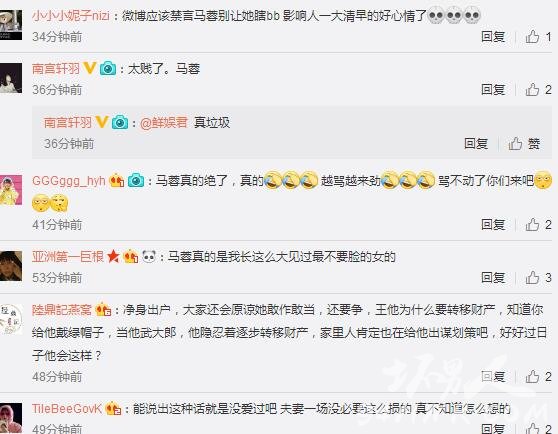Click 回复 on the nested 真垃圾 reply
This screenshot has height=434, width=558.
point(476,144)
